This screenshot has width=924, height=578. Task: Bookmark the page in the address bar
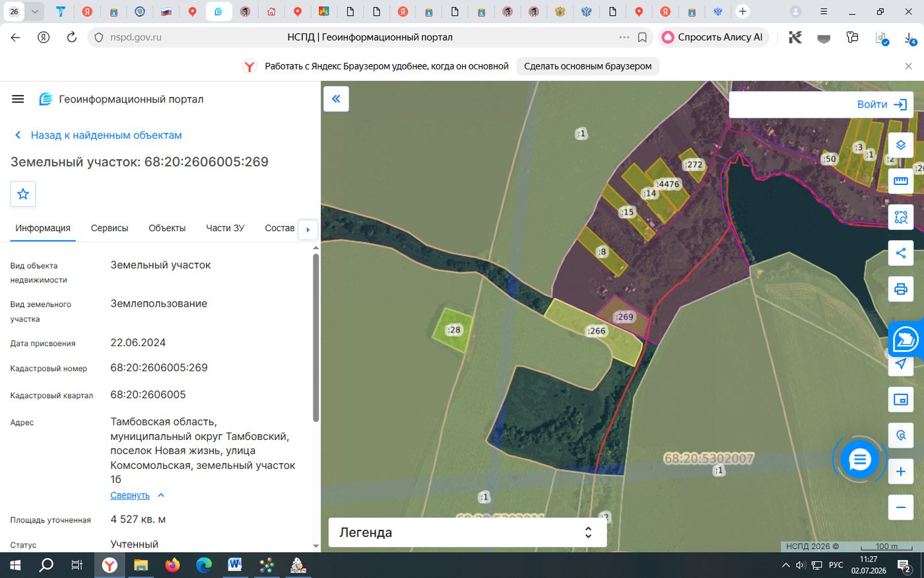tap(642, 38)
